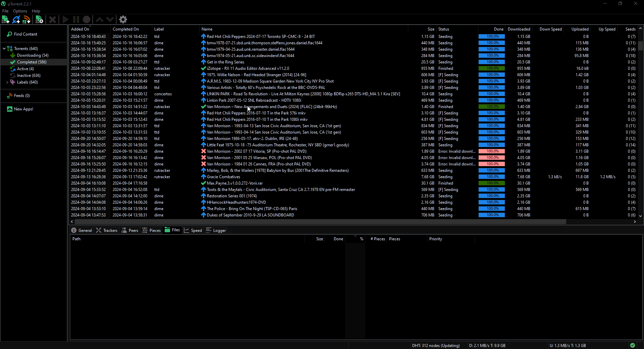Click seeding arrow icon for Little Feat 1975
The height and width of the screenshot is (349, 644).
[203, 145]
